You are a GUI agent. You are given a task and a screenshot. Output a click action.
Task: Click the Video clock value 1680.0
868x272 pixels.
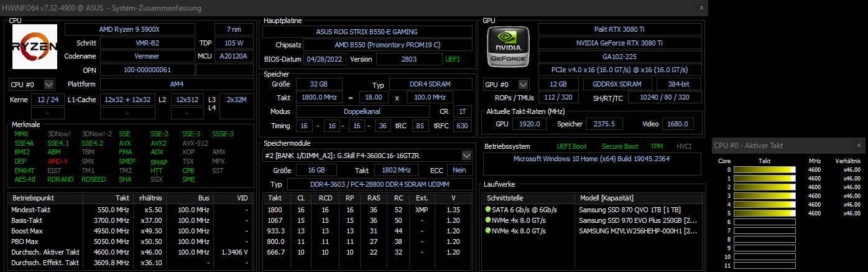click(678, 124)
